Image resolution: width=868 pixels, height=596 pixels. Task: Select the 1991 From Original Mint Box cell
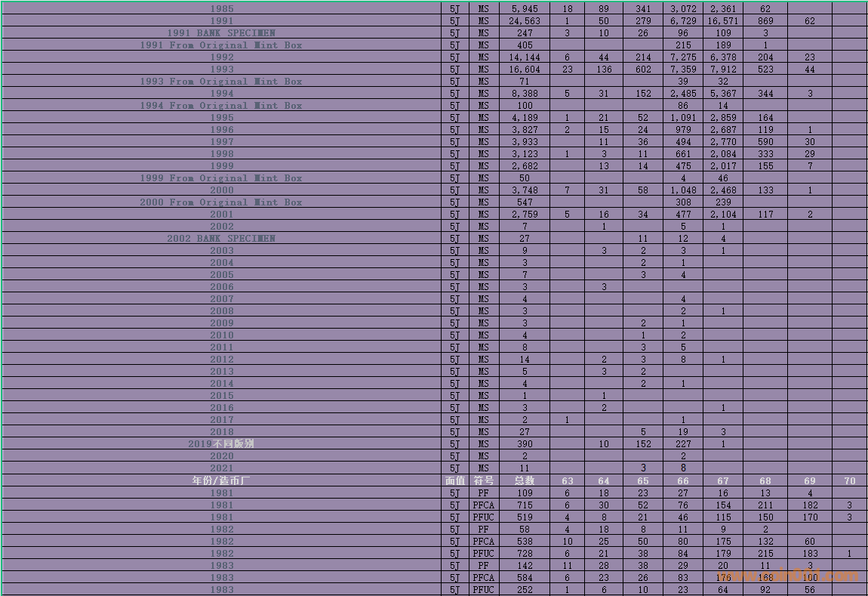[x=221, y=45]
